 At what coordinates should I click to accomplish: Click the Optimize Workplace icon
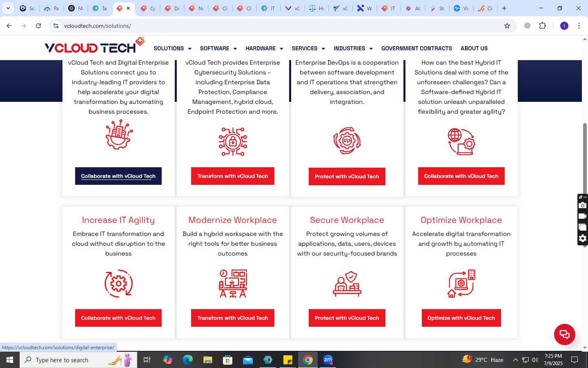click(x=461, y=283)
